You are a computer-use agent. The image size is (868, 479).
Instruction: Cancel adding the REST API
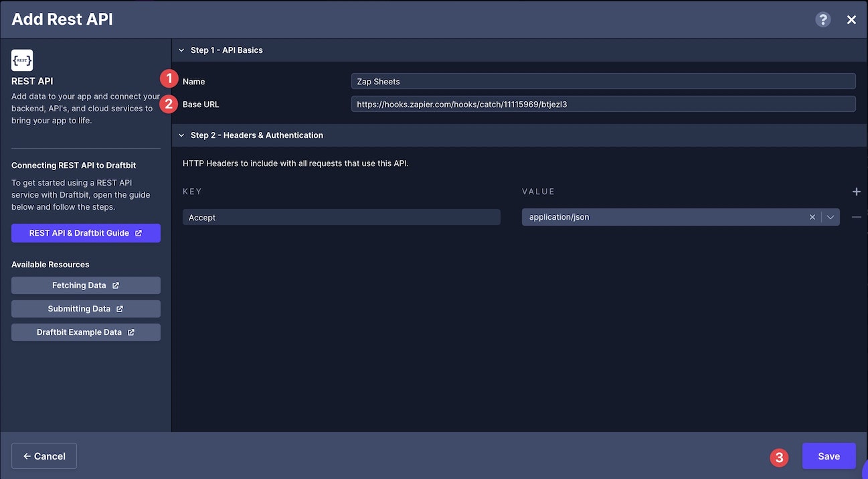click(44, 456)
